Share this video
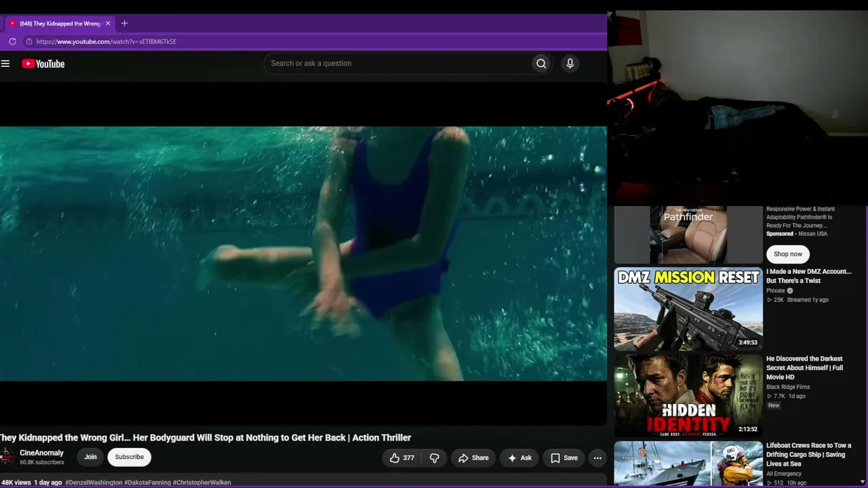This screenshot has width=868, height=488. tap(473, 458)
